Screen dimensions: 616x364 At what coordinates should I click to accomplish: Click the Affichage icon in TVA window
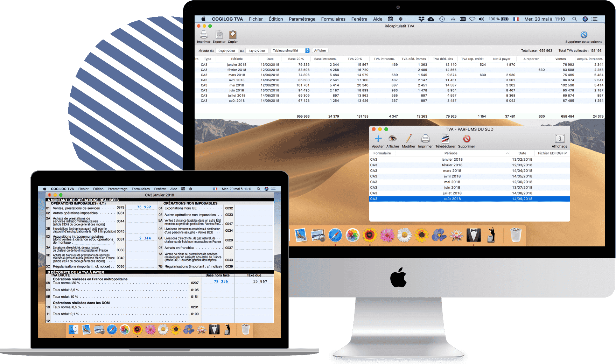(560, 139)
